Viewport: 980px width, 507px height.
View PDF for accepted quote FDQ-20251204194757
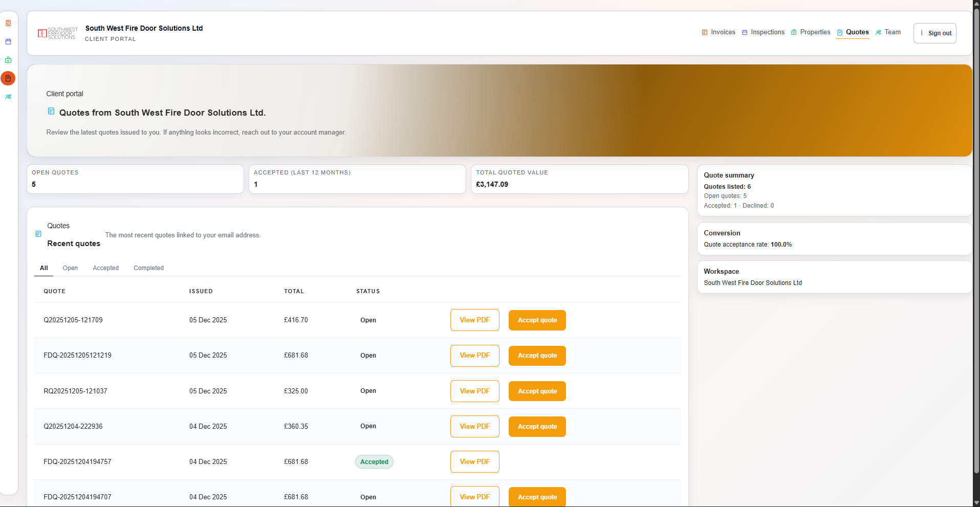[x=474, y=461]
